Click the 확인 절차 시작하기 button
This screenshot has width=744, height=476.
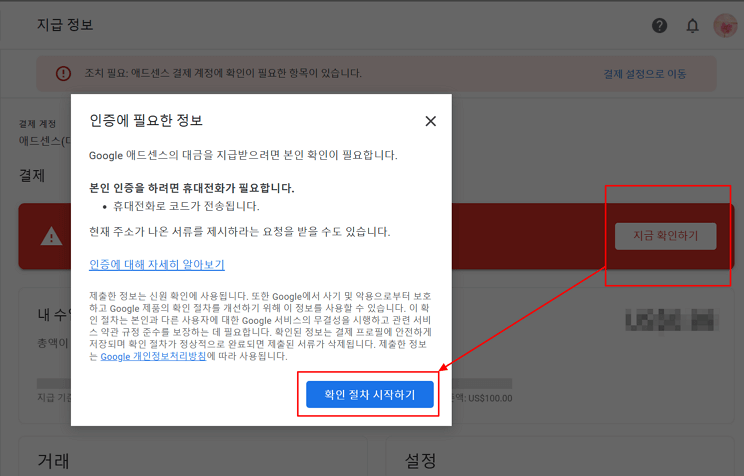[x=370, y=394]
